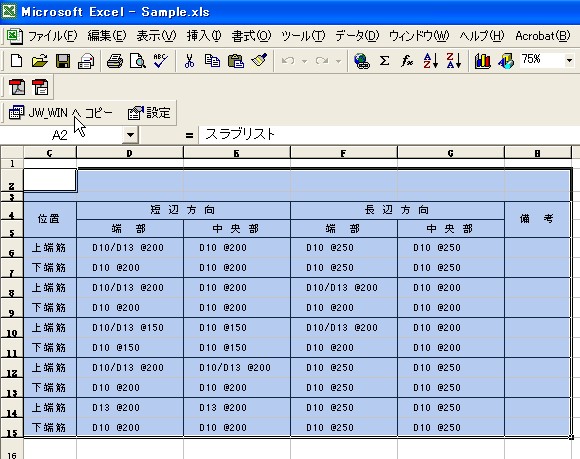The width and height of the screenshot is (580, 459).
Task: Sort ascending with the A-Z icon
Action: pyautogui.click(x=431, y=61)
